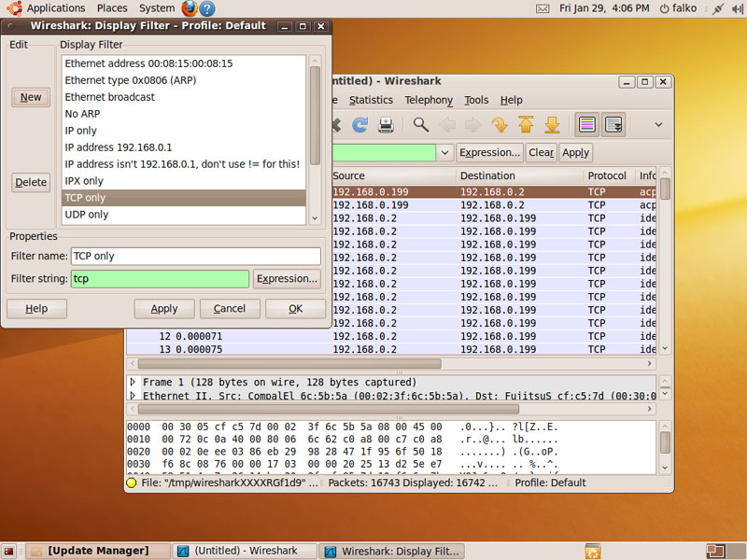The height and width of the screenshot is (560, 747).
Task: Click the Go to packet arrow icon
Action: pos(500,124)
